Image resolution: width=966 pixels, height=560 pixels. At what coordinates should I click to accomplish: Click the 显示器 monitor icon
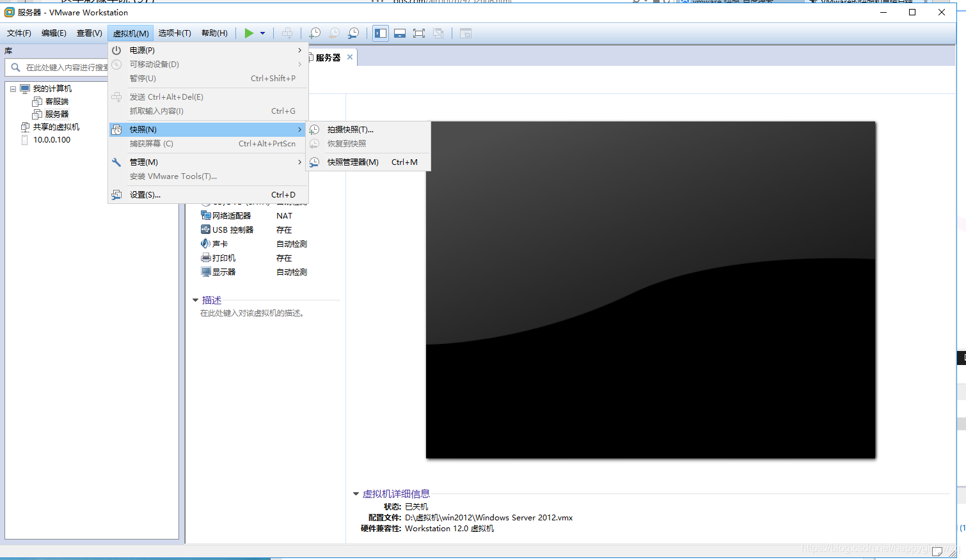coord(206,272)
